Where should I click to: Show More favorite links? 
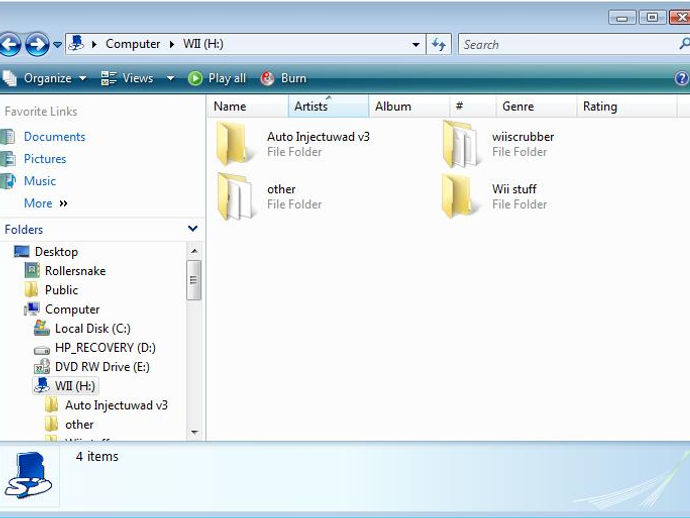pos(46,203)
